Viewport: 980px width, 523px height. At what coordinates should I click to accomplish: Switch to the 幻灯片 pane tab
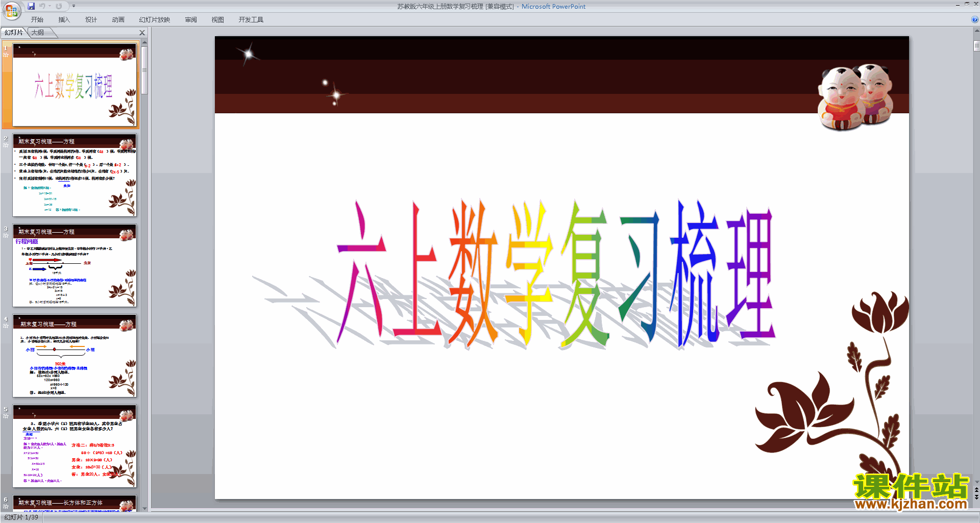point(14,33)
